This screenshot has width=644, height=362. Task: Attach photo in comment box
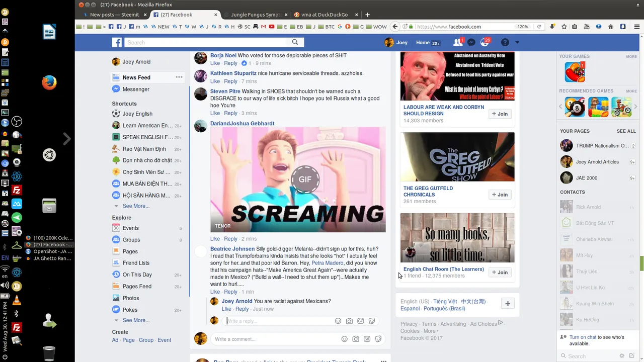356,339
